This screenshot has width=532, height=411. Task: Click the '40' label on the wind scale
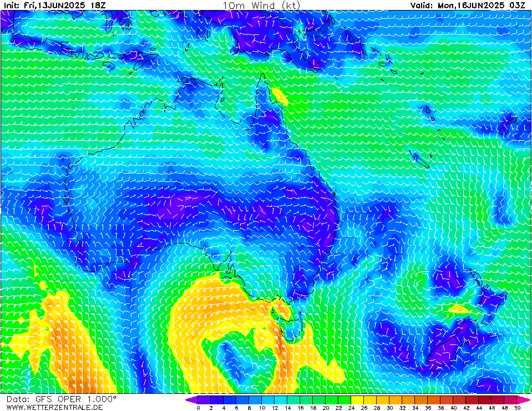pos(454,408)
